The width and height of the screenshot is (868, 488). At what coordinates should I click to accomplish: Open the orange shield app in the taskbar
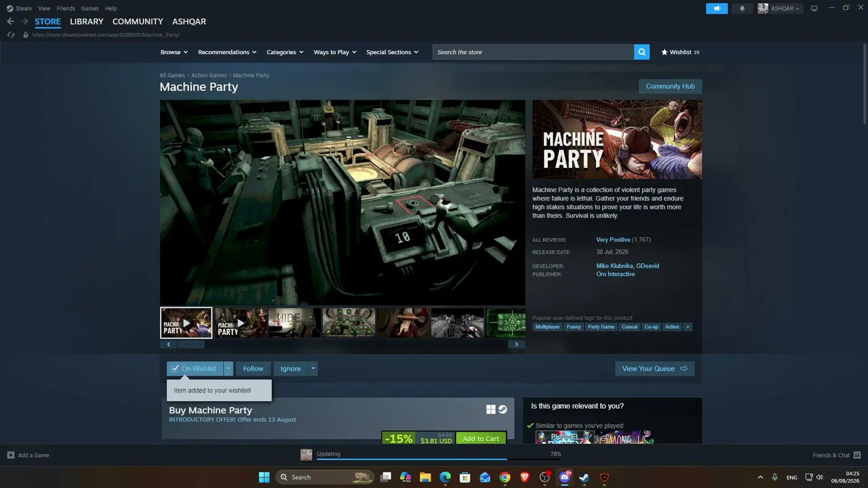(604, 477)
